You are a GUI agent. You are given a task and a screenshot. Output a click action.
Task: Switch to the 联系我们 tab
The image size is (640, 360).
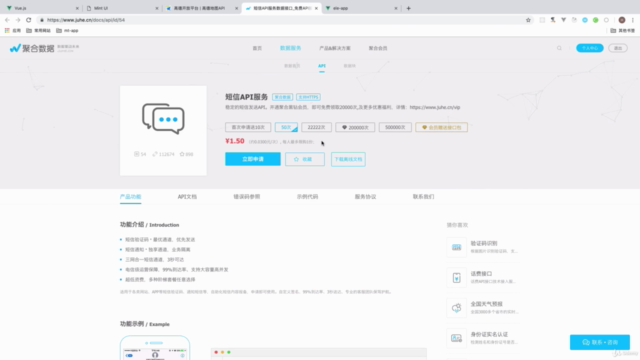[423, 197]
